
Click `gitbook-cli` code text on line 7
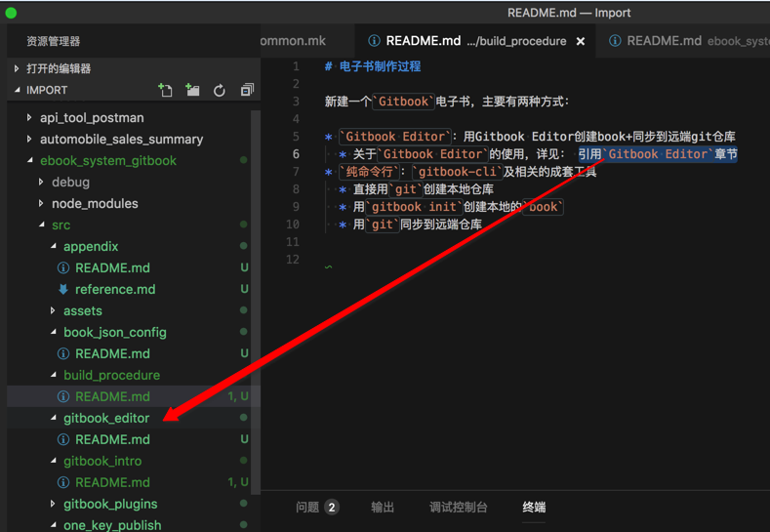457,172
